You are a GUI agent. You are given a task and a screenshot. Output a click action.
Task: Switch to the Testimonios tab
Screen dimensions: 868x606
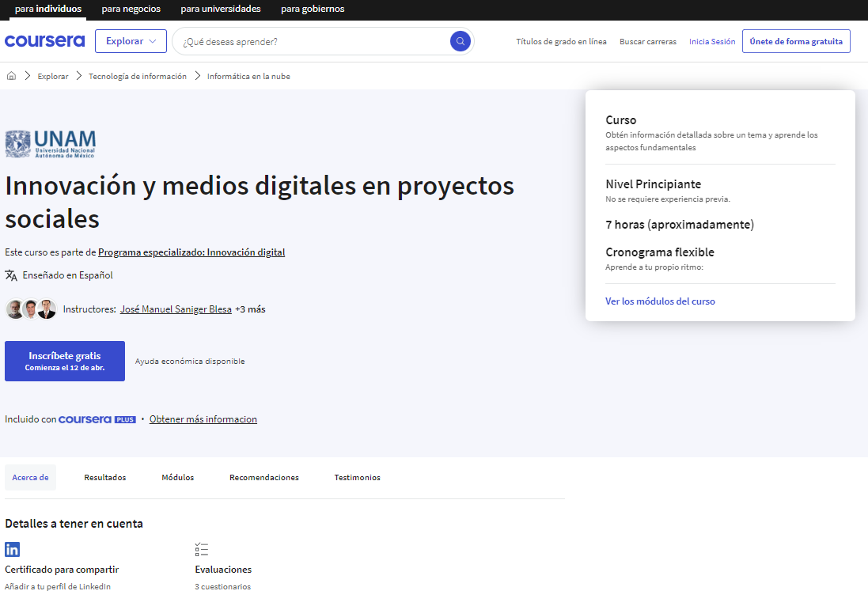pyautogui.click(x=358, y=477)
